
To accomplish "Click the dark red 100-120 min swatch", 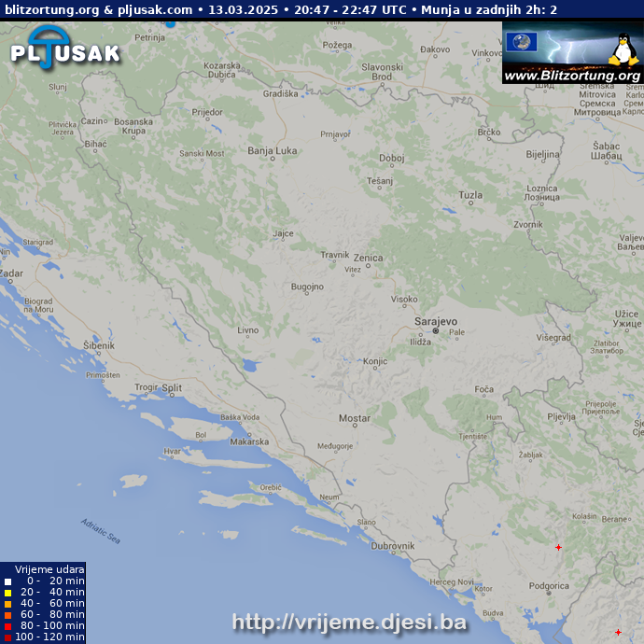I will pyautogui.click(x=8, y=637).
